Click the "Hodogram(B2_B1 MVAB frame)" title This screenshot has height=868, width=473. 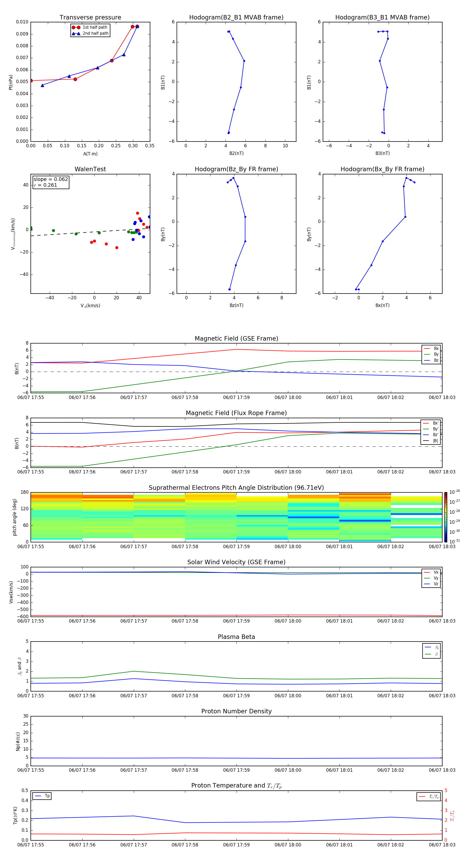pyautogui.click(x=236, y=18)
